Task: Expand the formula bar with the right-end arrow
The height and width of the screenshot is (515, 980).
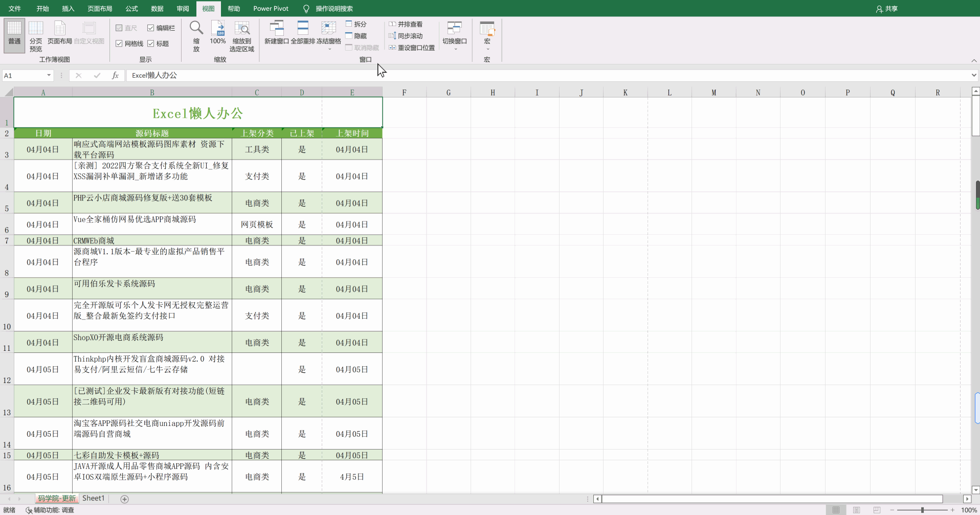Action: (973, 75)
